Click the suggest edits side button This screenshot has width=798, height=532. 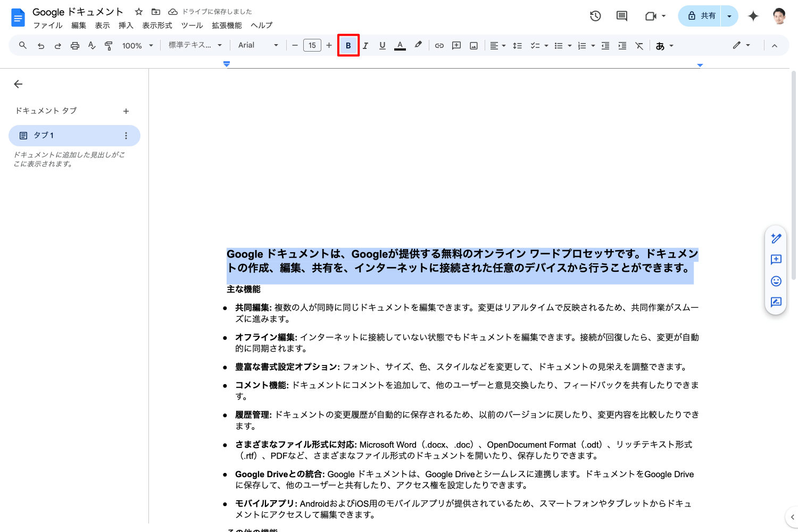(x=776, y=302)
